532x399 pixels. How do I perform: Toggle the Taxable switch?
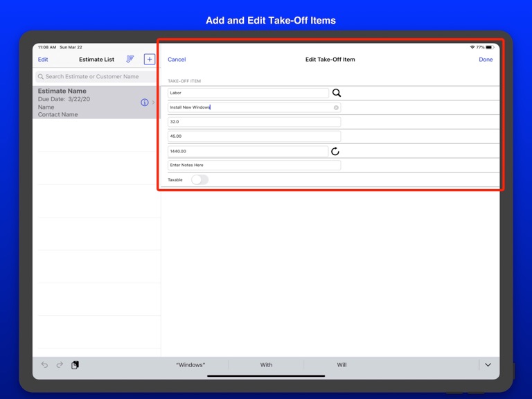coord(199,179)
